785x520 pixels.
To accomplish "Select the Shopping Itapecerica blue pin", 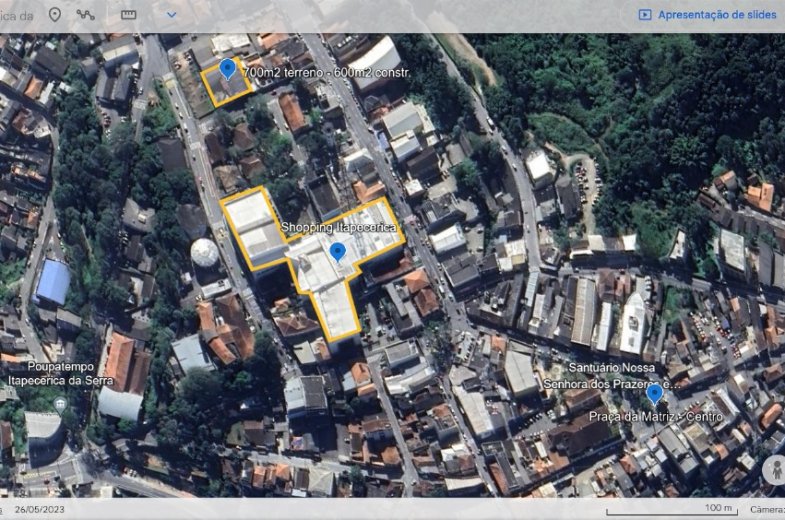I will (338, 251).
